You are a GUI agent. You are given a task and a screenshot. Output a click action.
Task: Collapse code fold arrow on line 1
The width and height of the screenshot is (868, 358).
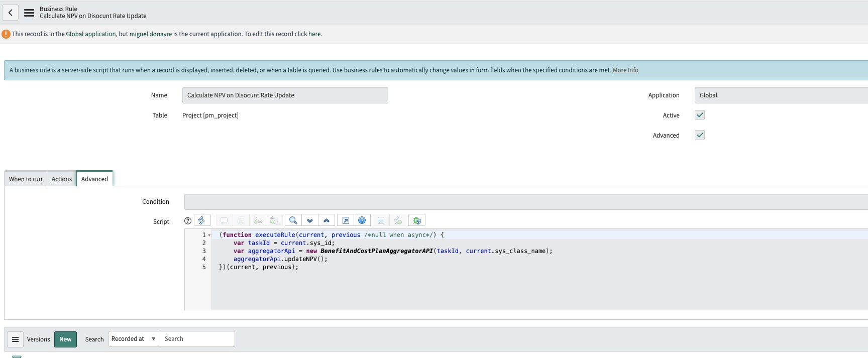(x=209, y=235)
